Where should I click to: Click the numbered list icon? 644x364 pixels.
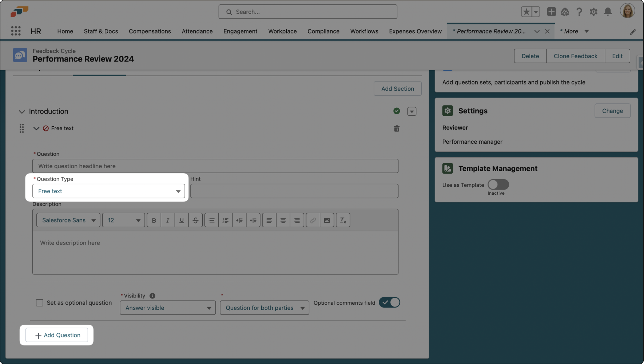(x=225, y=220)
